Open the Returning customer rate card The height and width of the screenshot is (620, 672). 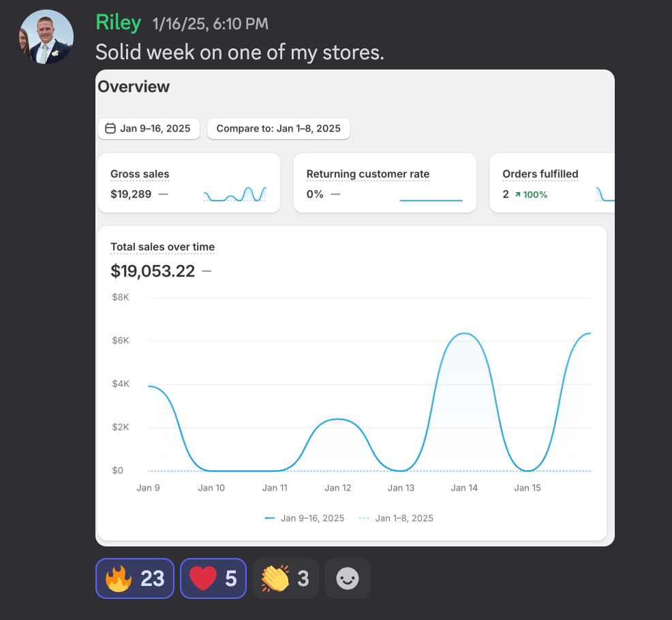coord(384,183)
